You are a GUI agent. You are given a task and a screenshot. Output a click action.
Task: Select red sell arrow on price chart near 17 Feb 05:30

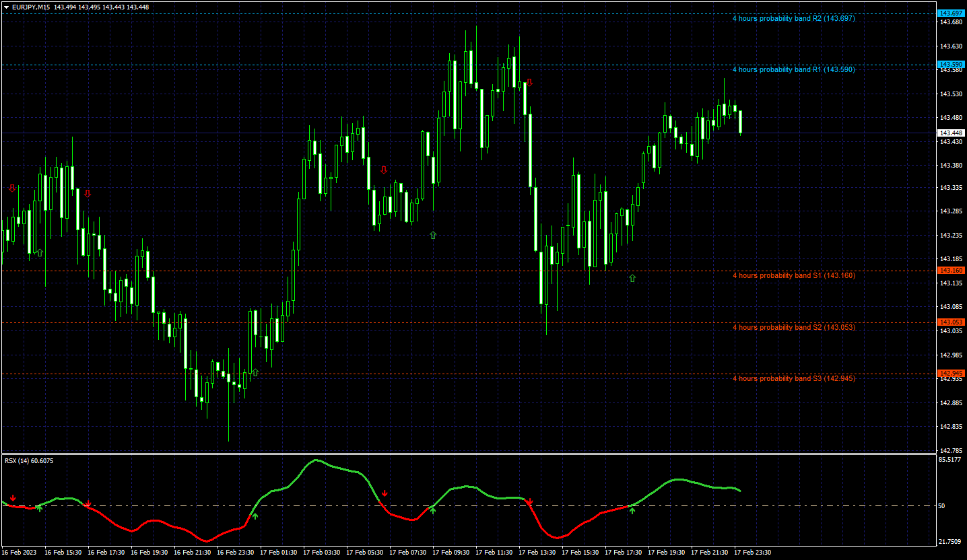coord(385,170)
